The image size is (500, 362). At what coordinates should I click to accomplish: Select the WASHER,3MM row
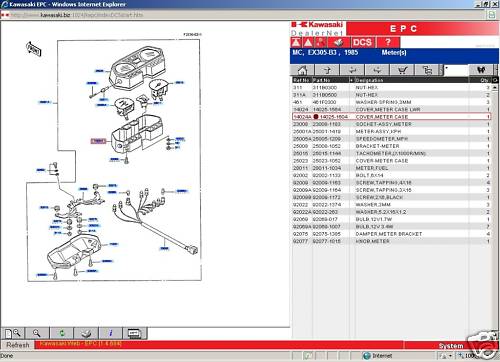pyautogui.click(x=392, y=205)
